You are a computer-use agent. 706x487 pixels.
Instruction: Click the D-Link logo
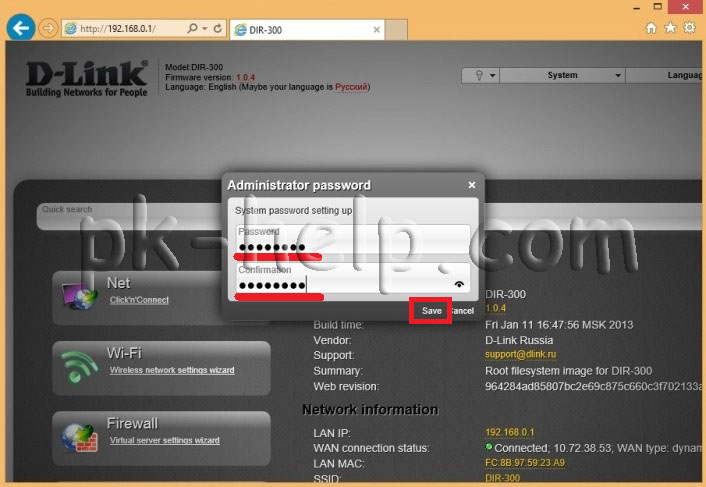86,78
